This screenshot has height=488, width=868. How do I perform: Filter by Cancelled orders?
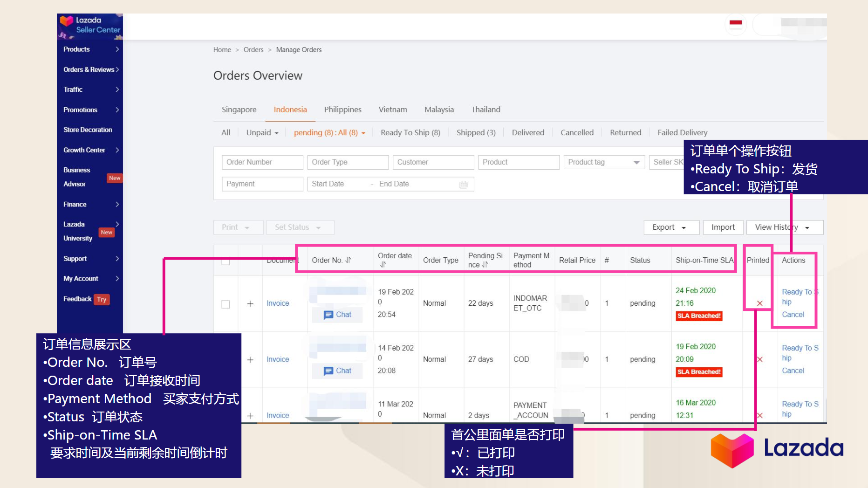(x=577, y=132)
